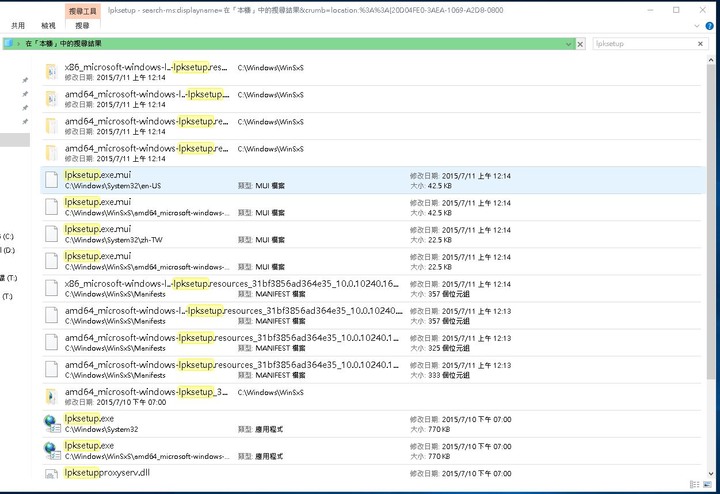Switch to the 搜尋 ribbon tab
720x494 pixels.
(82, 26)
